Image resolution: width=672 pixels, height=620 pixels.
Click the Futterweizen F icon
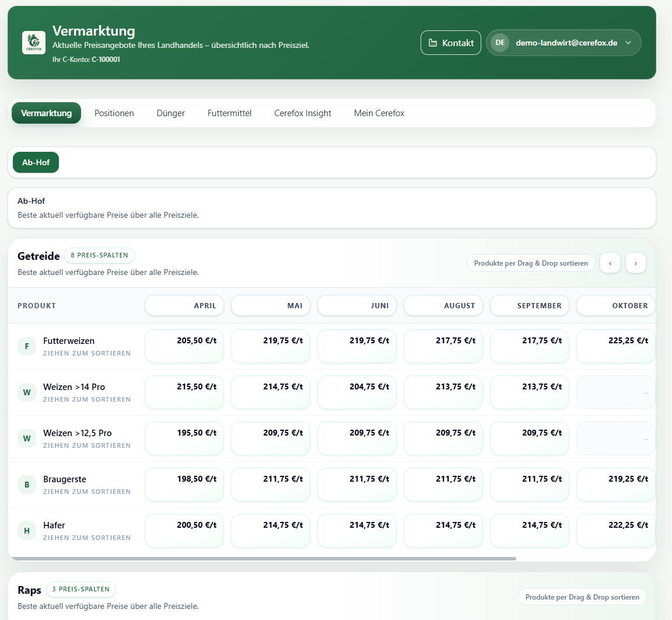pyautogui.click(x=27, y=346)
